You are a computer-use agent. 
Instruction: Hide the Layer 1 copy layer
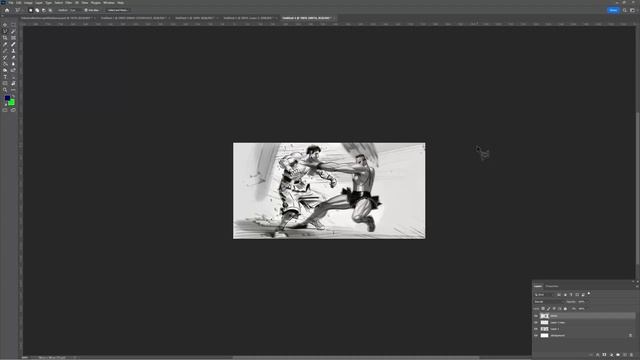[535, 322]
